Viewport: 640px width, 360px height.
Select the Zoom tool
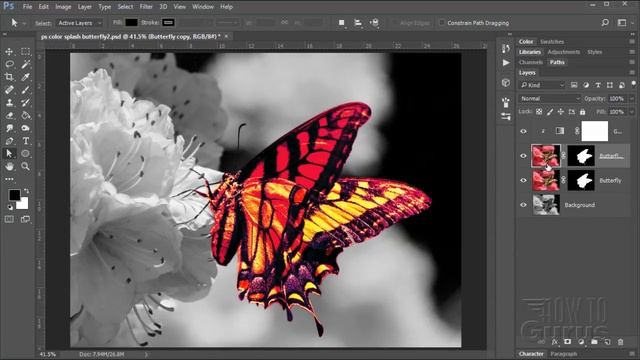[25, 166]
